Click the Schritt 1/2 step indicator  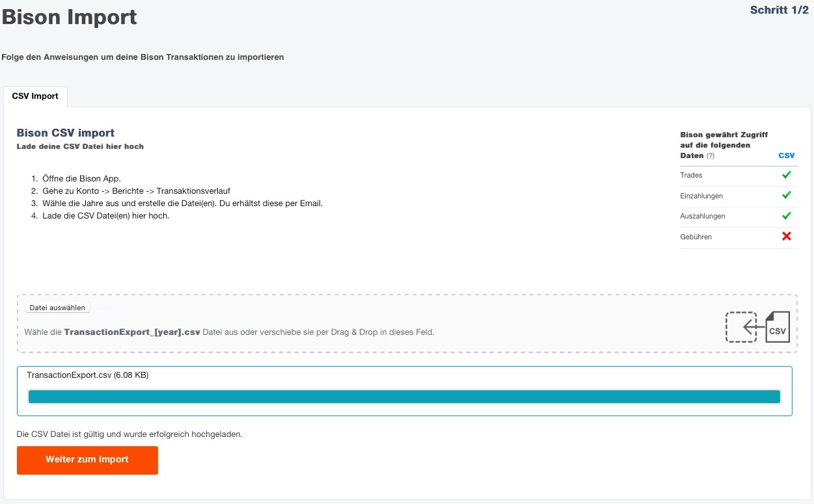pos(779,10)
